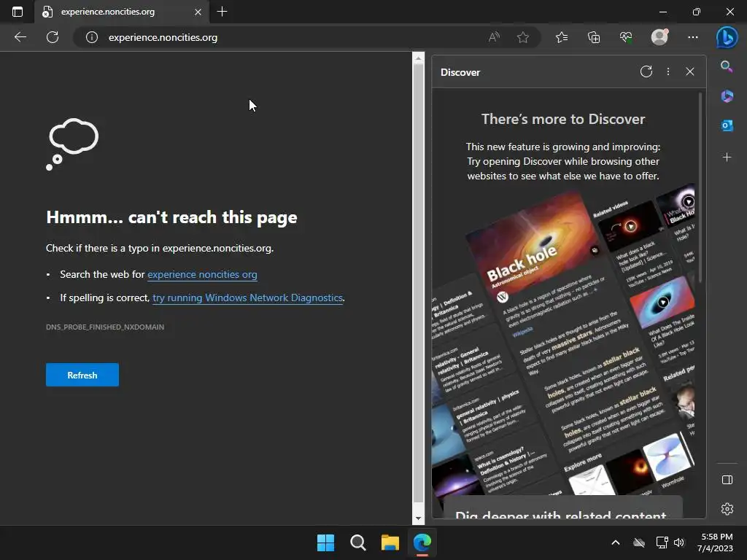Run Windows Network Diagnostics link
Screen dimensions: 747x560
click(x=247, y=298)
